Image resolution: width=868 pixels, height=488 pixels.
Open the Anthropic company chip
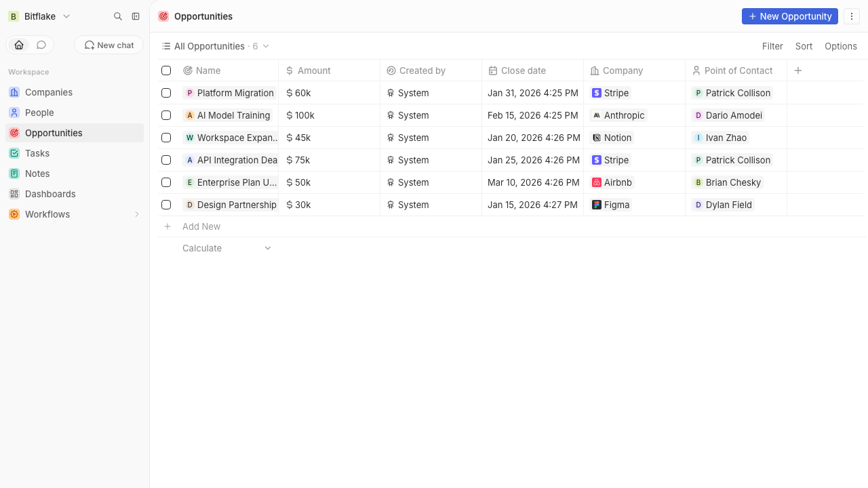pos(618,115)
